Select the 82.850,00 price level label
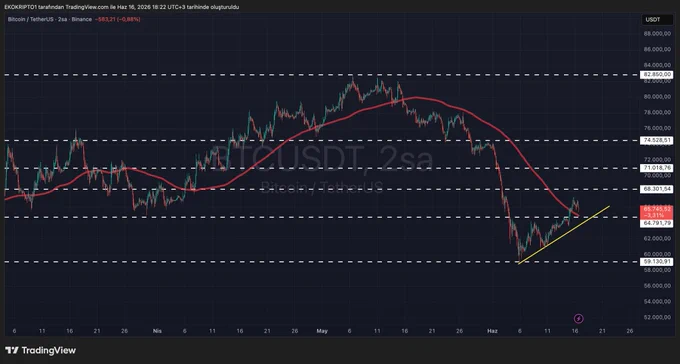Image resolution: width=680 pixels, height=364 pixels. point(657,75)
